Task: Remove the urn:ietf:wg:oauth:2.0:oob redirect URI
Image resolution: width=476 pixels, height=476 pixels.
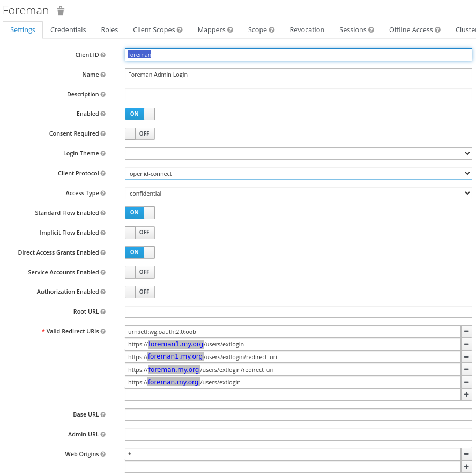Action: [466, 331]
